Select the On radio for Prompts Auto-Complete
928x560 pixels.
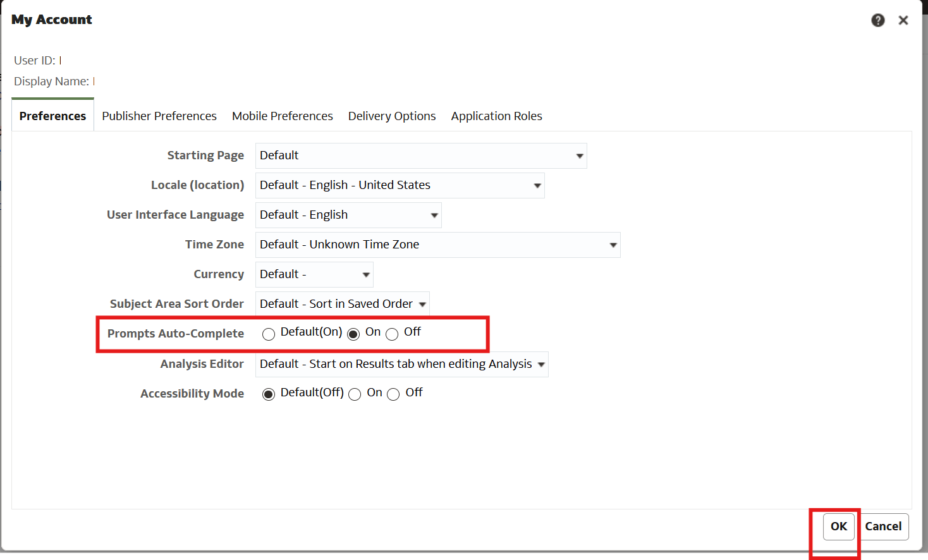coord(353,334)
